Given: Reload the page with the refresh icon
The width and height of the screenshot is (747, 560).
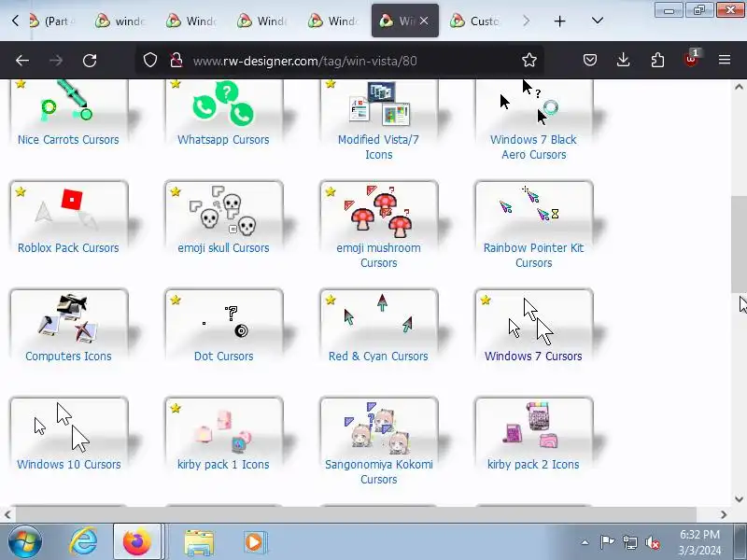Looking at the screenshot, I should [90, 61].
